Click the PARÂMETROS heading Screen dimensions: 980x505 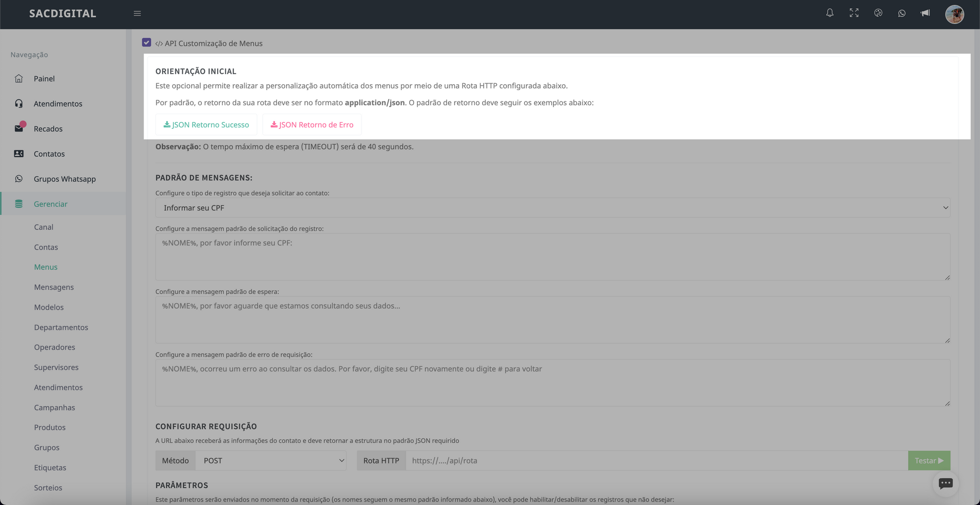182,485
